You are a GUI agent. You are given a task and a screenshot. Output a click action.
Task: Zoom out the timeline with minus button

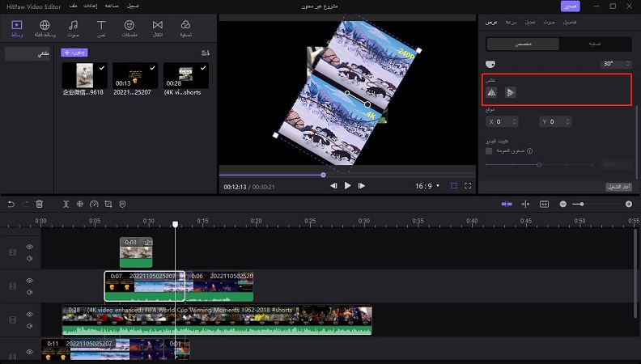click(563, 204)
